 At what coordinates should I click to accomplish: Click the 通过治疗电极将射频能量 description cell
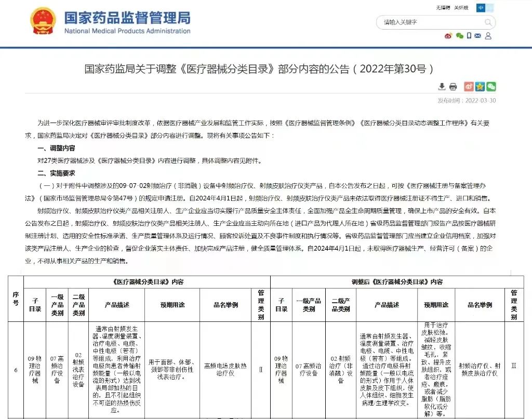(x=387, y=370)
